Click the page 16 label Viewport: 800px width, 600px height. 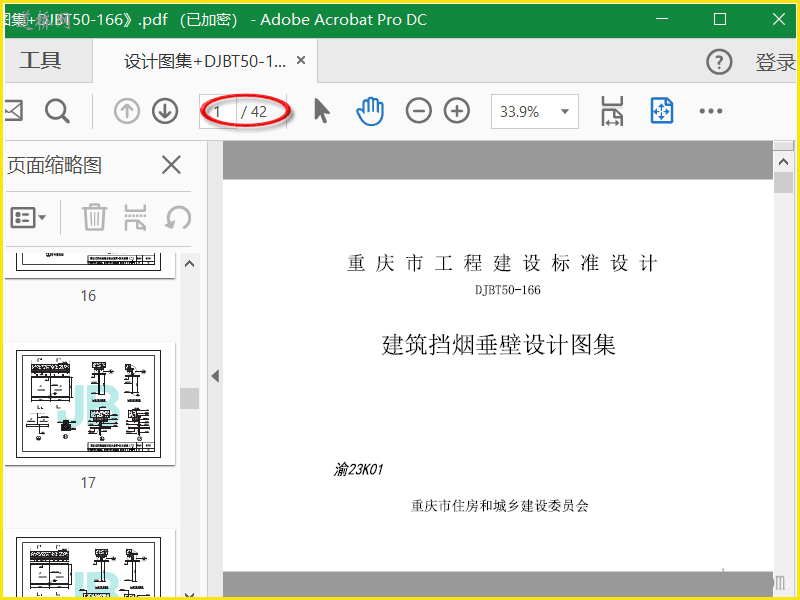pos(88,296)
